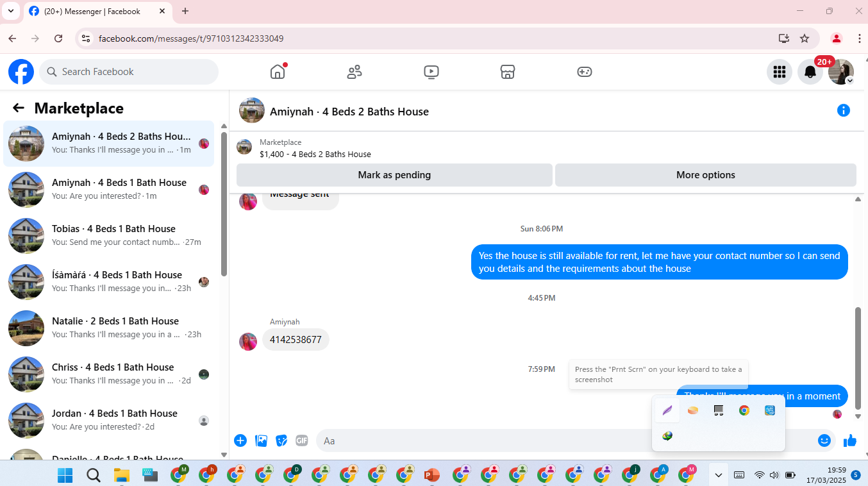Viewport: 868px width, 486px height.
Task: Click the install app icon in address bar
Action: (x=783, y=38)
